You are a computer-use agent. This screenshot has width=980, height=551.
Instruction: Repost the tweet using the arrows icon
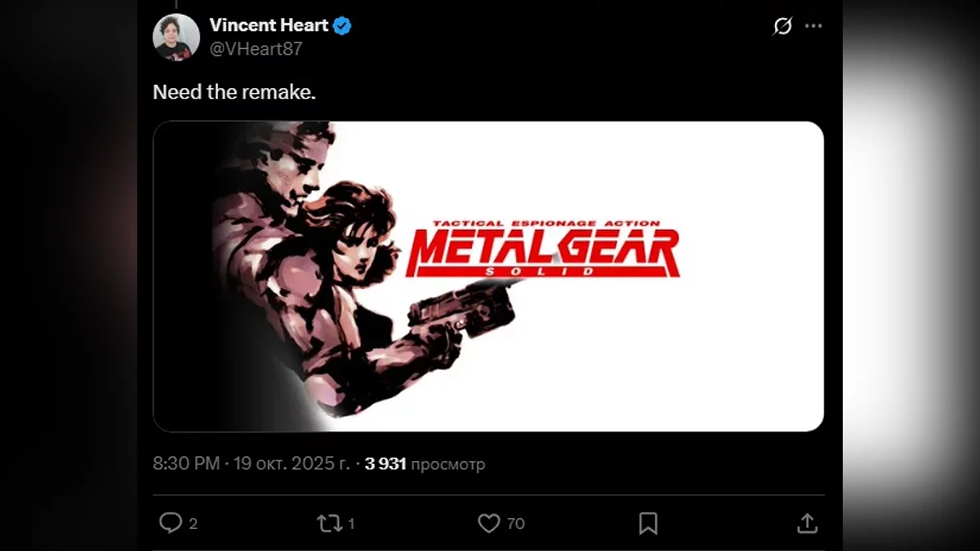[x=330, y=523]
